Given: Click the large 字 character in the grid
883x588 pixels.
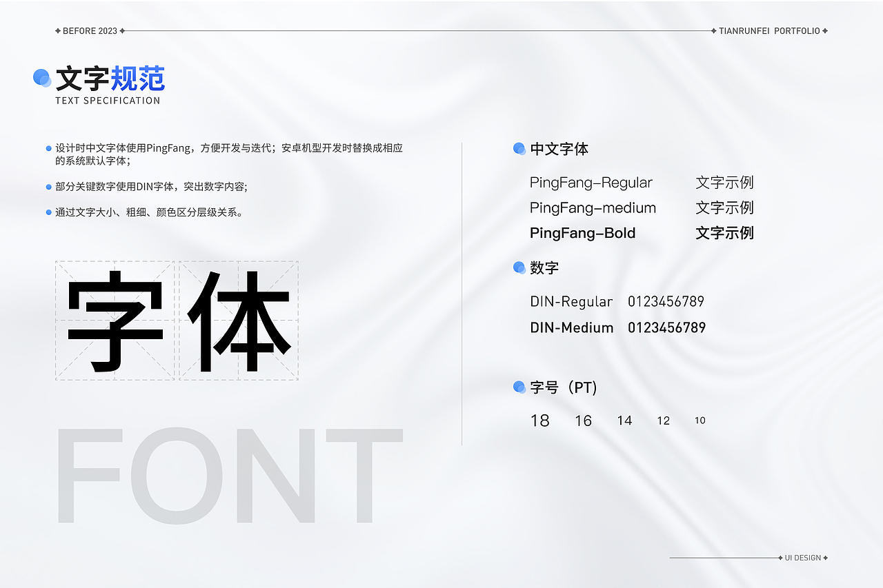Looking at the screenshot, I should pyautogui.click(x=115, y=321).
